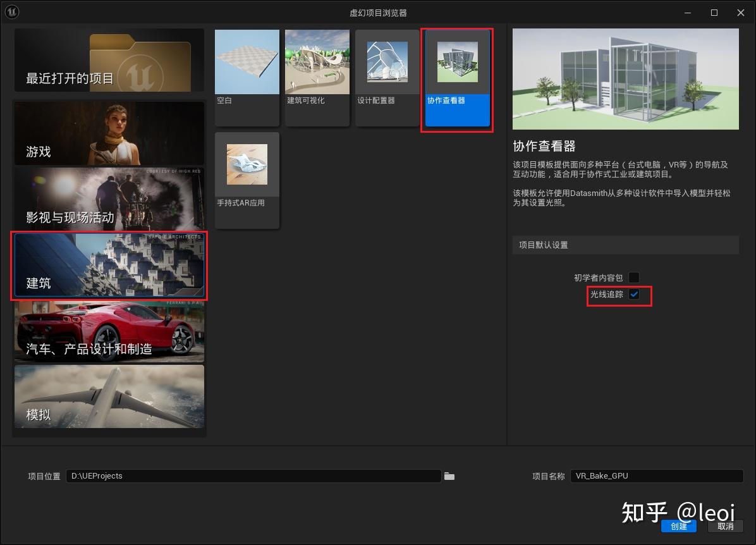756x545 pixels.
Task: Click the 协作查看器 preview image
Action: [625, 78]
